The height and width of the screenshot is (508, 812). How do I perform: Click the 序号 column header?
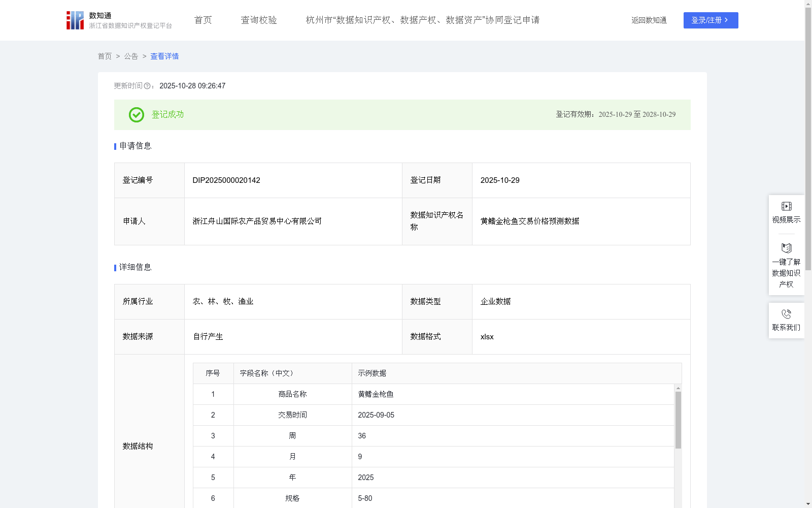coord(213,373)
